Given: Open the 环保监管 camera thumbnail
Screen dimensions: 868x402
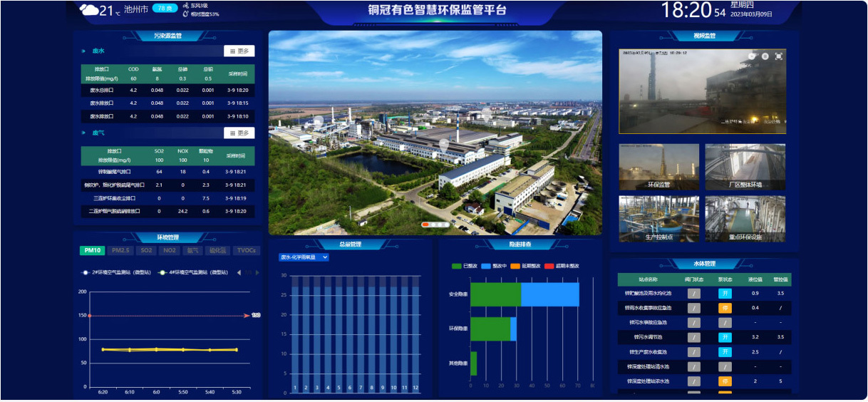Looking at the screenshot, I should click(659, 167).
